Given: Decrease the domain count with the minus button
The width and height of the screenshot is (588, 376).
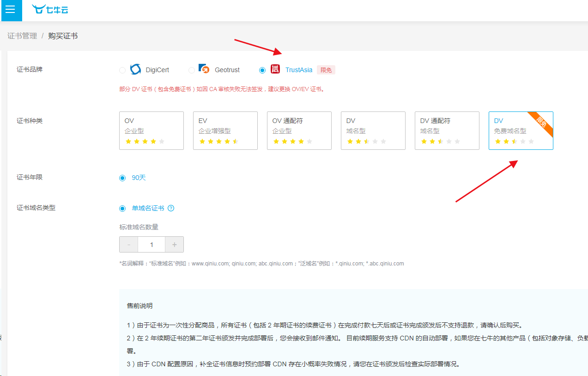Looking at the screenshot, I should pyautogui.click(x=129, y=245).
